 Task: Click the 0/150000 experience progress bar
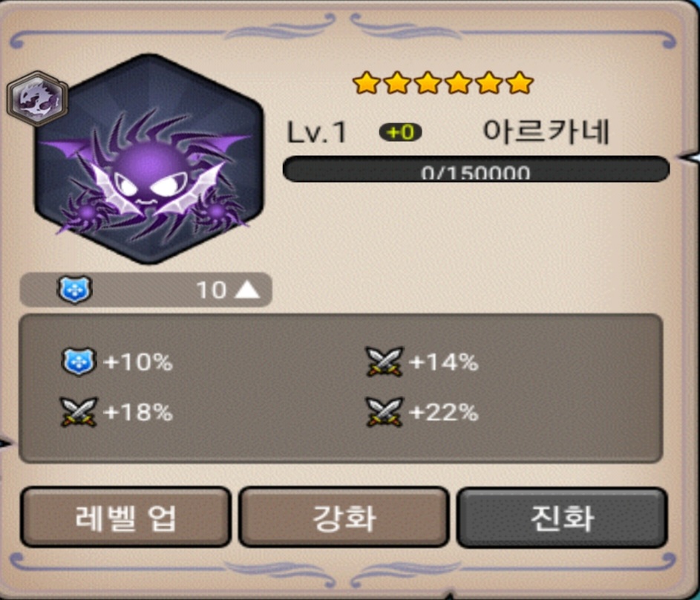[x=476, y=169]
